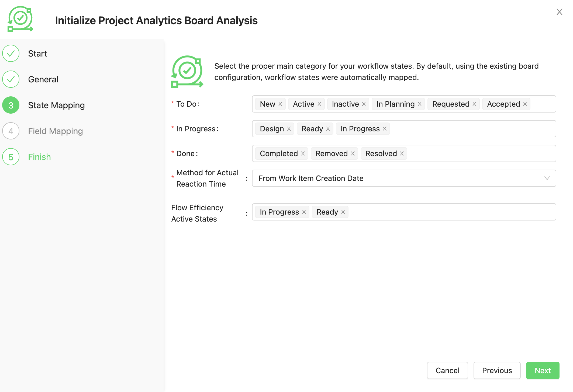Screen dimensions: 573x392
Task: Remove the Completed tag from Done
Action: 303,153
